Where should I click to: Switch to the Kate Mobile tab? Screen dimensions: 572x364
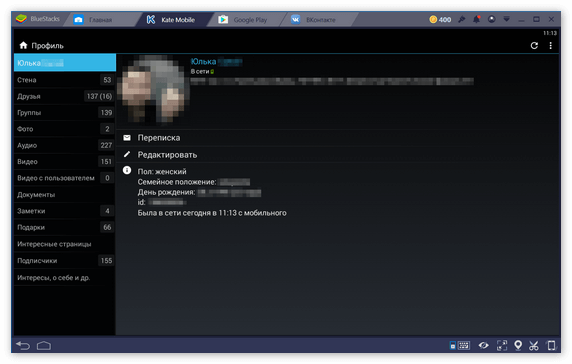pyautogui.click(x=175, y=20)
